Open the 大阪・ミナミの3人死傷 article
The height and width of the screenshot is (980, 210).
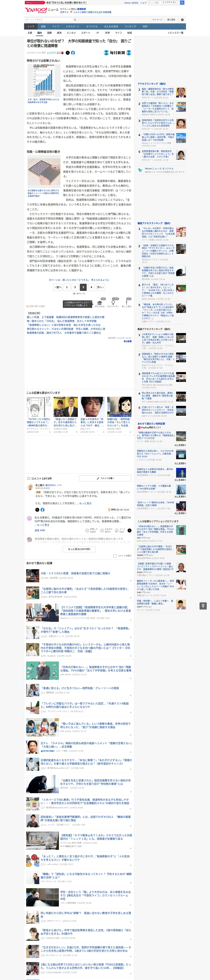pyautogui.click(x=75, y=573)
